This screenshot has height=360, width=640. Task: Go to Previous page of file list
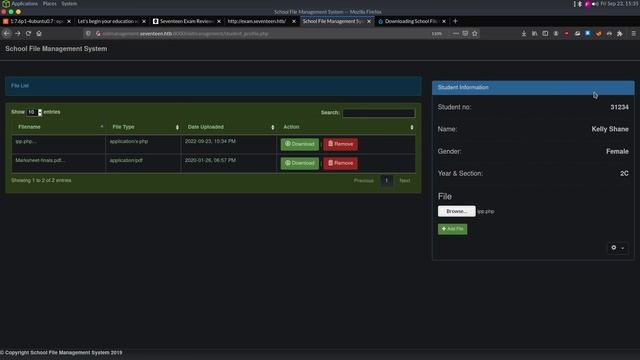point(363,180)
